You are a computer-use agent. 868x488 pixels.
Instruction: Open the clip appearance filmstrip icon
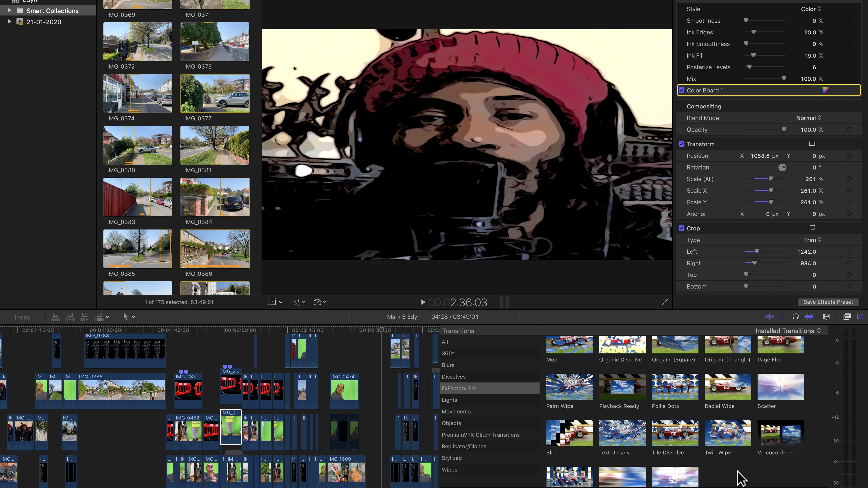coord(826,317)
